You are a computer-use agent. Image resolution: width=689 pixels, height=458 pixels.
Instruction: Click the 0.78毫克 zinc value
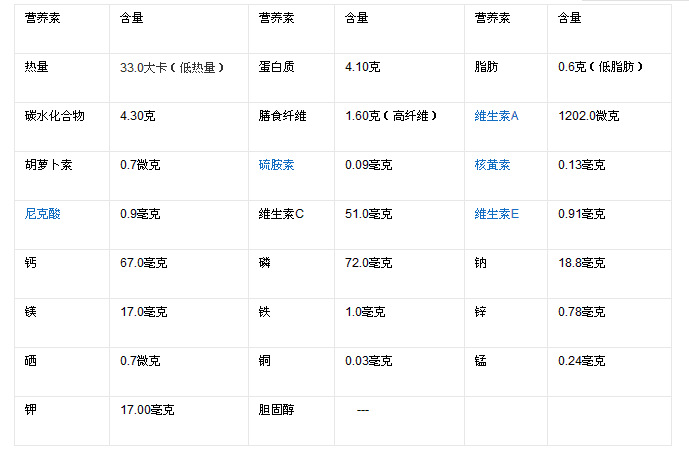pos(581,312)
